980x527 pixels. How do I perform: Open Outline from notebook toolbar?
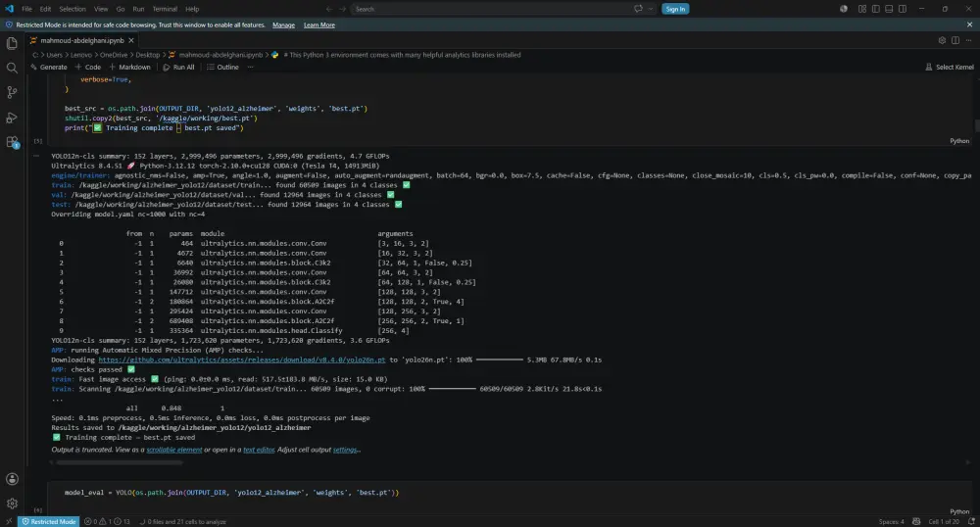(222, 67)
